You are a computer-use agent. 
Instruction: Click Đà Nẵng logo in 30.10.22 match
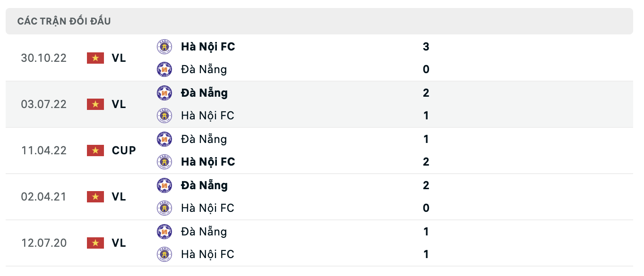tap(164, 69)
